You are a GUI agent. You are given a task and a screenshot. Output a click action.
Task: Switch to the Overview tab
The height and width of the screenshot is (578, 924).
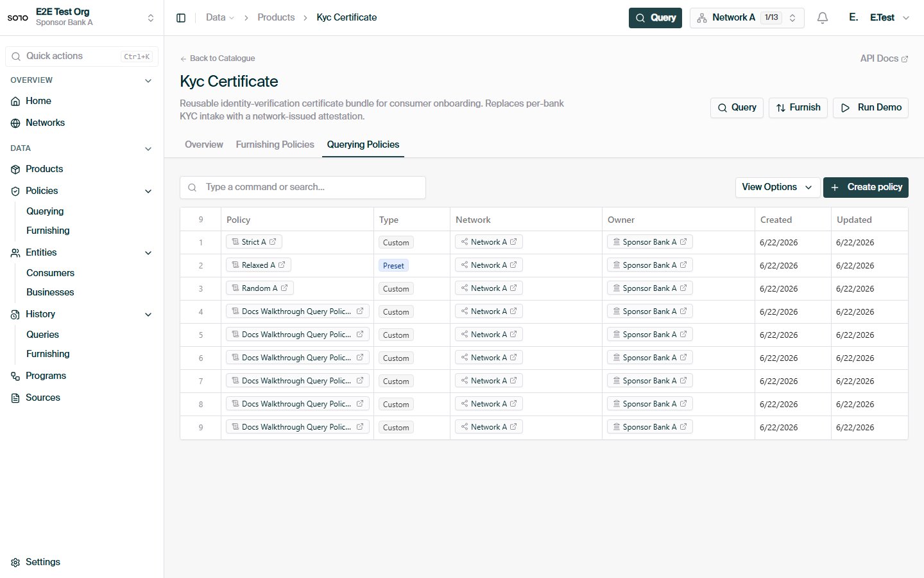204,144
